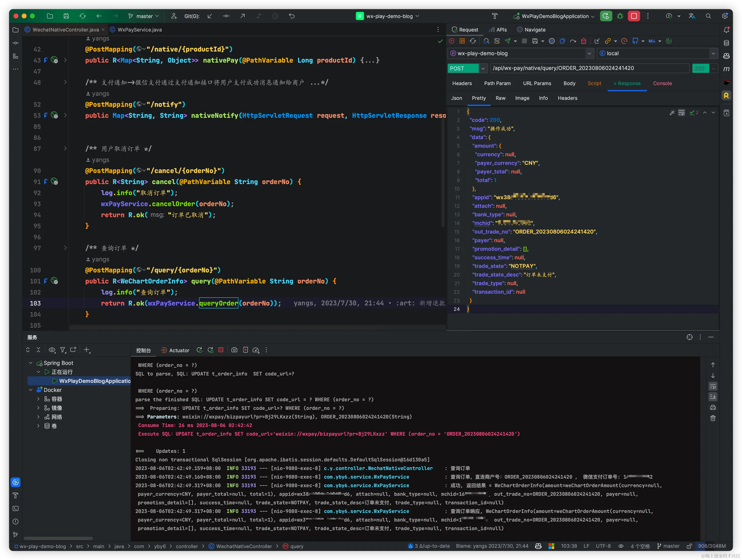Image resolution: width=742 pixels, height=560 pixels.
Task: Click the Actuator tab button
Action: [x=175, y=350]
